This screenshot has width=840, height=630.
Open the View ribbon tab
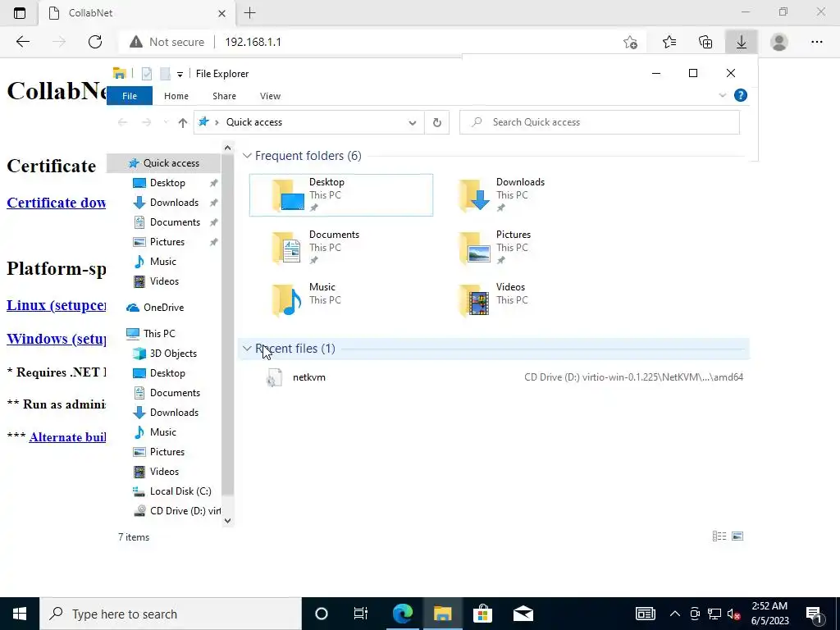tap(270, 96)
